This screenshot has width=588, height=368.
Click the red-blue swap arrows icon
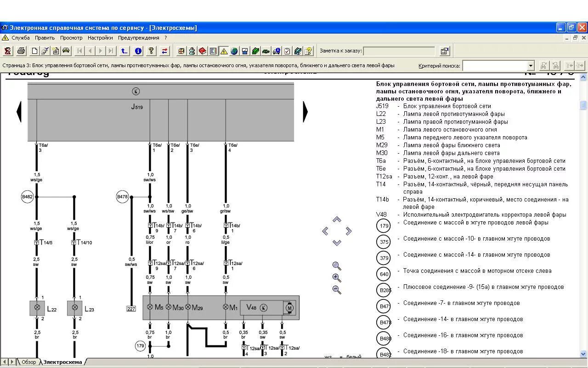(164, 51)
